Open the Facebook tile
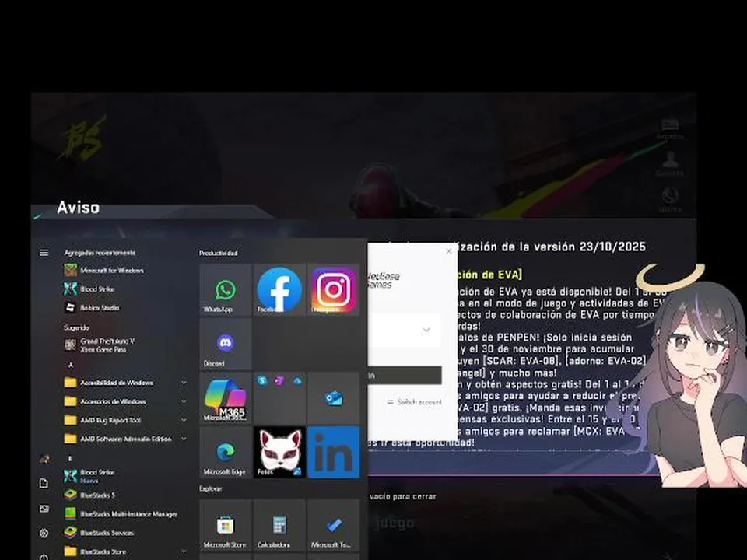Image resolution: width=747 pixels, height=560 pixels. click(279, 289)
